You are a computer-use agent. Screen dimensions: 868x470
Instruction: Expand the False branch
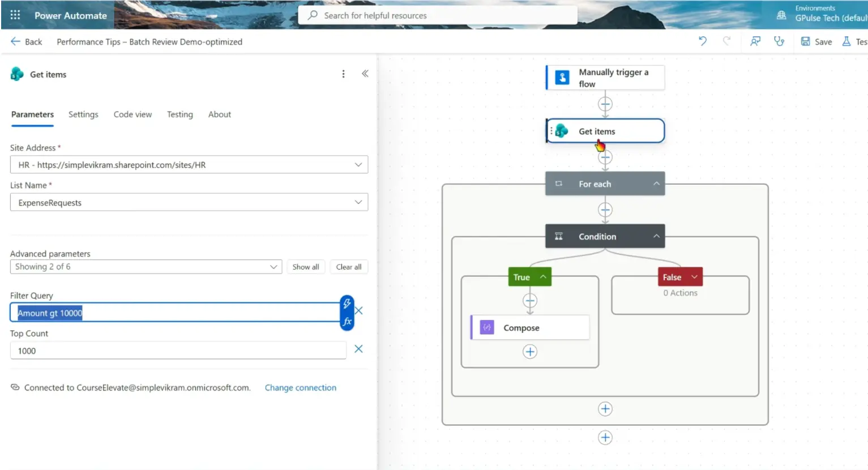click(x=694, y=277)
